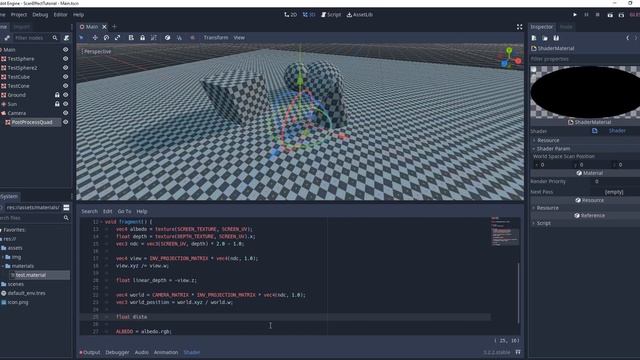Toggle visibility of Sun node

pyautogui.click(x=65, y=104)
